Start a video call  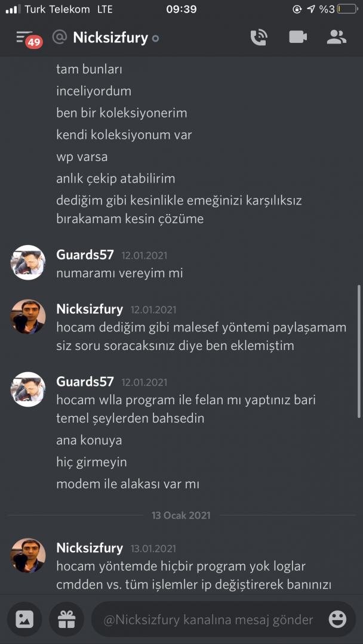coord(298,38)
